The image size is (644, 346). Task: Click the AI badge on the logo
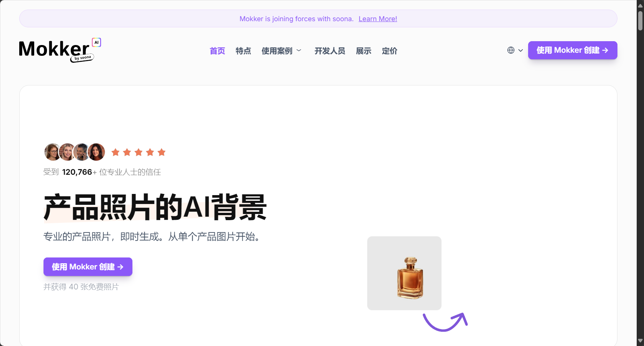click(x=97, y=42)
